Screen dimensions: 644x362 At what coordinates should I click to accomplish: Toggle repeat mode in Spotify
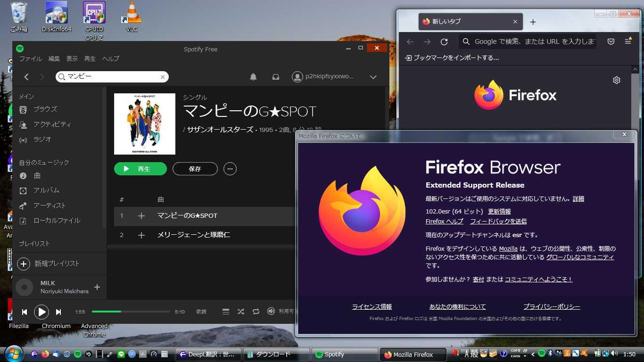coord(256,312)
